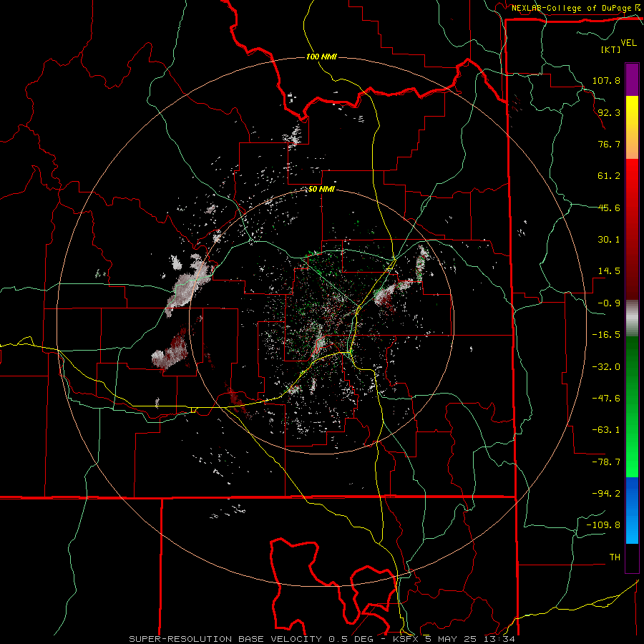
Task: Click the 50 NMI range ring label
Action: (321, 190)
